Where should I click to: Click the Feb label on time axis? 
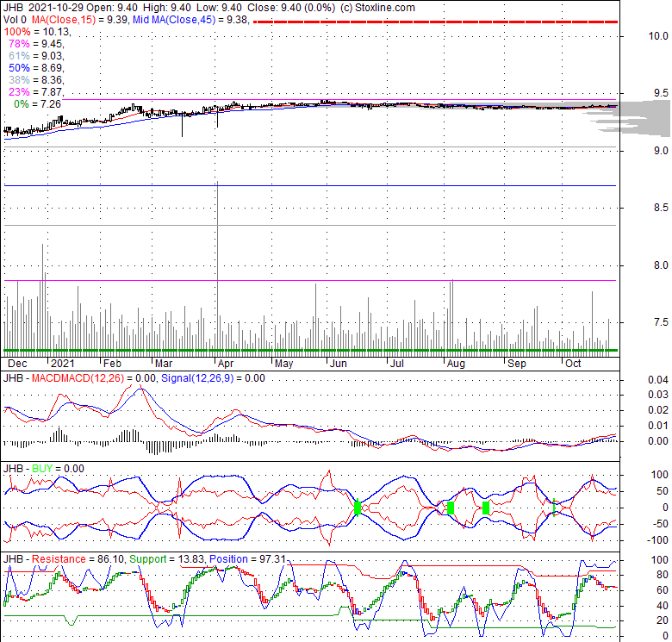[x=112, y=364]
